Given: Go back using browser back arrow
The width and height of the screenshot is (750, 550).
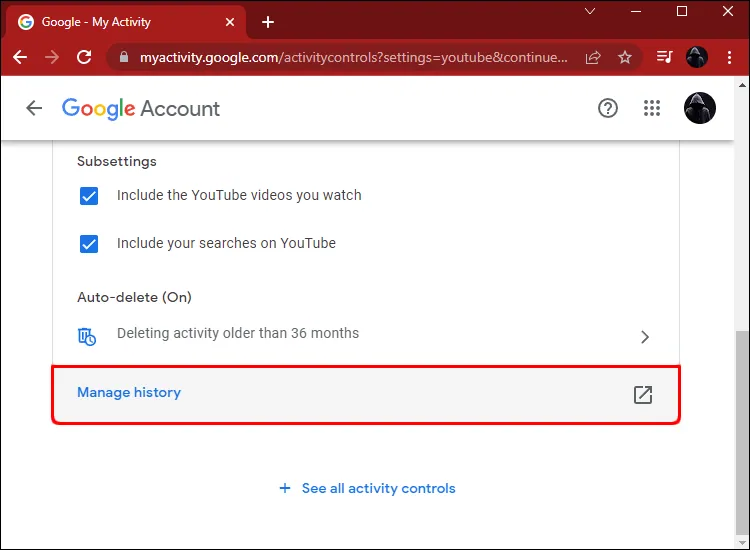Looking at the screenshot, I should (20, 57).
